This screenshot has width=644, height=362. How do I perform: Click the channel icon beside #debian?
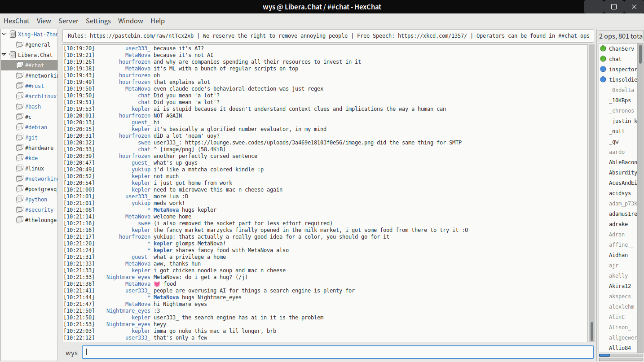pos(20,127)
